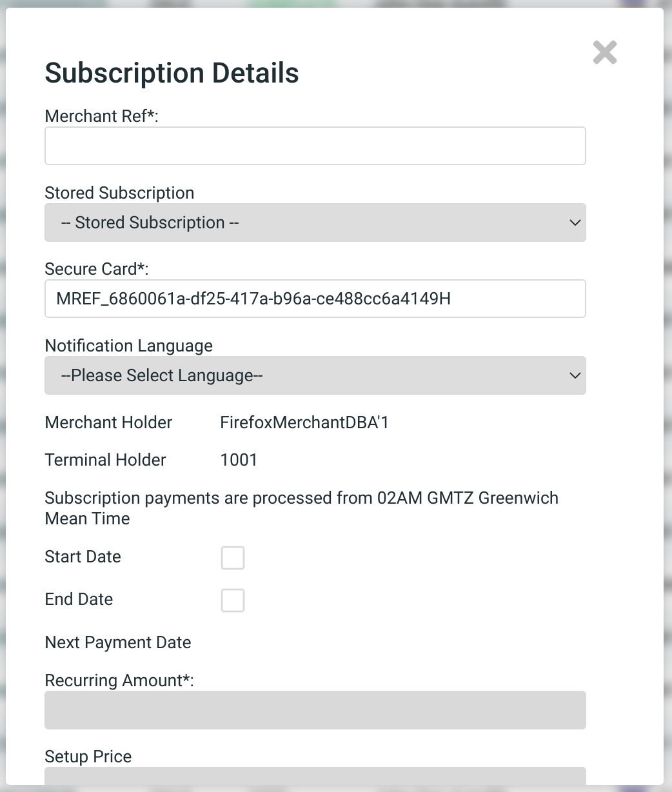Screen dimensions: 672x792
Task: Click the Start Date label text
Action: tap(83, 557)
